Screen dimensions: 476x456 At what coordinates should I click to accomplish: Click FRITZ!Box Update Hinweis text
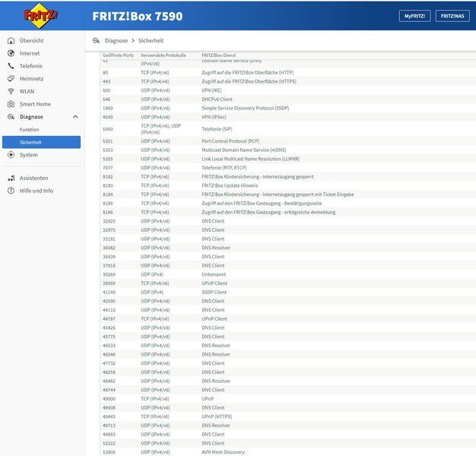[x=230, y=185]
